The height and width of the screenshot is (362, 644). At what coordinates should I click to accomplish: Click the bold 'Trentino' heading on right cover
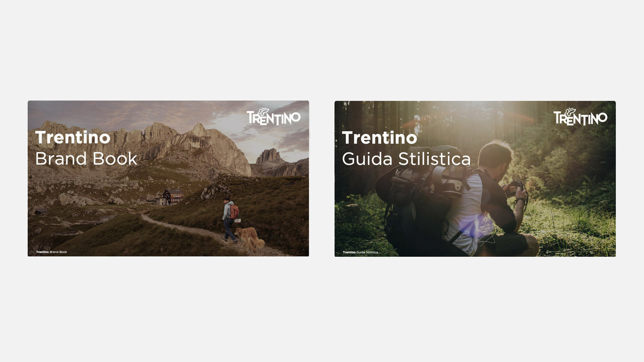tap(379, 138)
